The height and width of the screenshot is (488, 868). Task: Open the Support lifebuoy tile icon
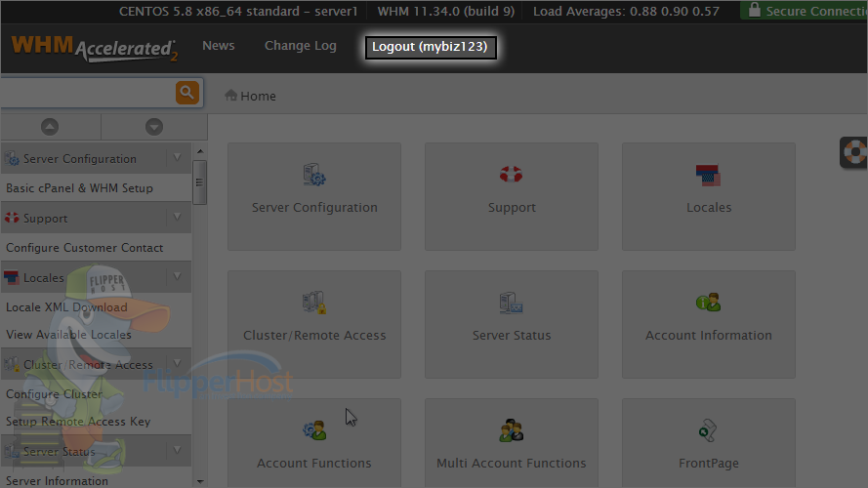(511, 175)
